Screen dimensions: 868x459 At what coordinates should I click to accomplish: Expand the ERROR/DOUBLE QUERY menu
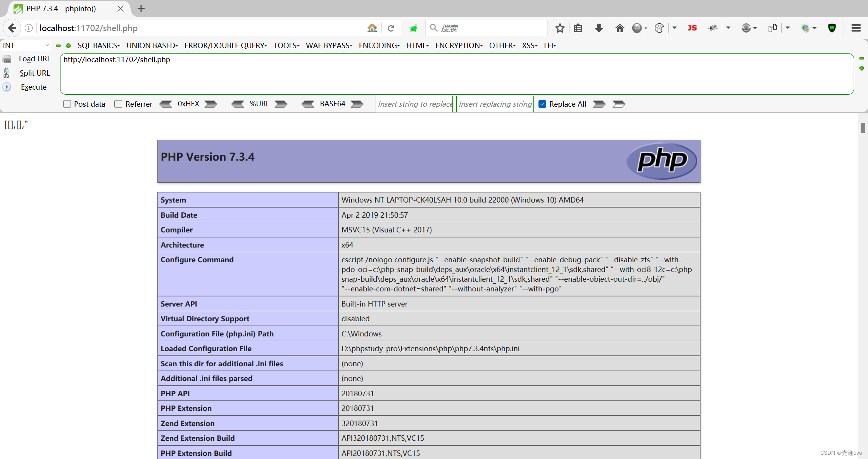(226, 45)
